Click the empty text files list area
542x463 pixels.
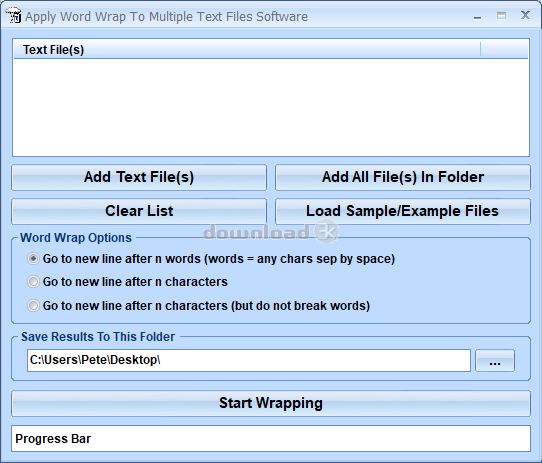pos(271,107)
